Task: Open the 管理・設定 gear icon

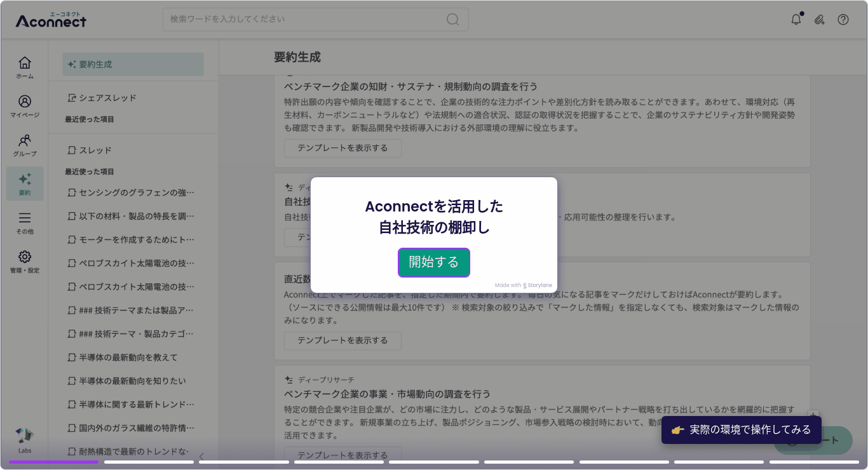Action: tap(24, 262)
